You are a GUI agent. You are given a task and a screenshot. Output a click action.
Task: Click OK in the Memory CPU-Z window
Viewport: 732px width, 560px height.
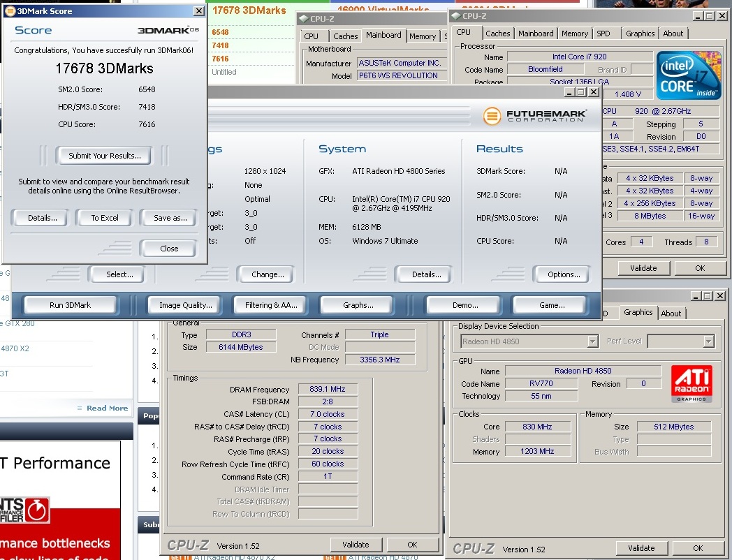[412, 544]
